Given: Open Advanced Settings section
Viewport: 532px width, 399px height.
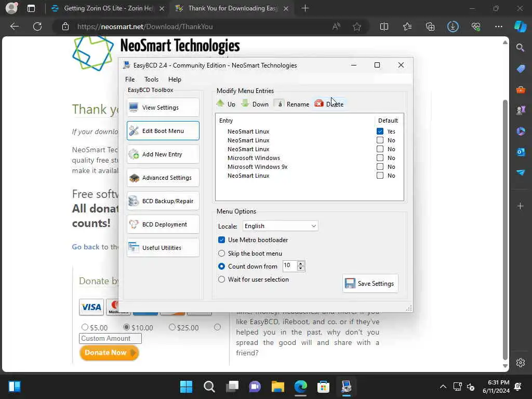Looking at the screenshot, I should (163, 178).
